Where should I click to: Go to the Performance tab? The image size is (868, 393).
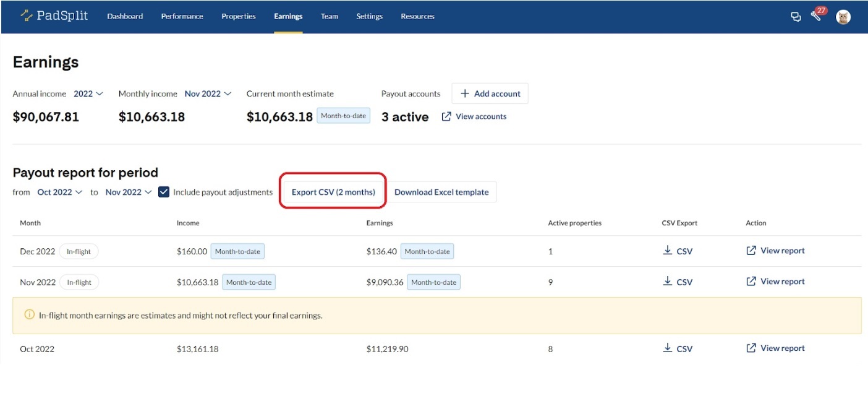coord(182,17)
